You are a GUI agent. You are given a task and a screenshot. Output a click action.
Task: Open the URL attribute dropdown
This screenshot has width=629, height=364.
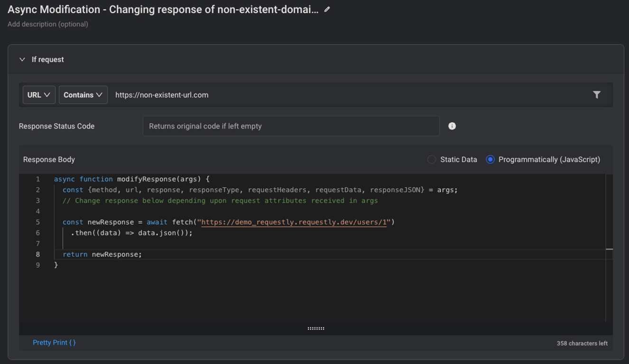pyautogui.click(x=39, y=94)
